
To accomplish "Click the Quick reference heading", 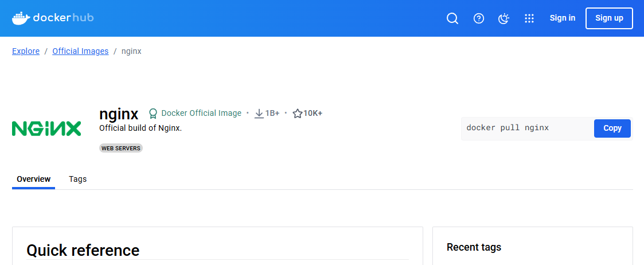I will (x=83, y=250).
